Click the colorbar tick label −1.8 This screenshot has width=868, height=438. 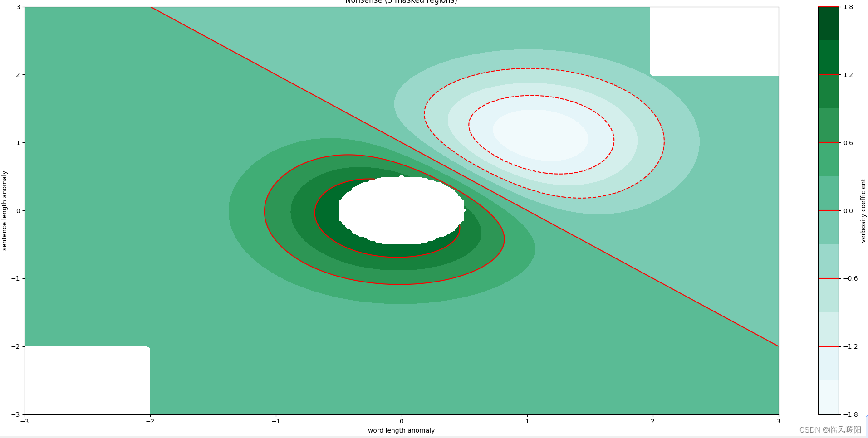[x=850, y=414]
